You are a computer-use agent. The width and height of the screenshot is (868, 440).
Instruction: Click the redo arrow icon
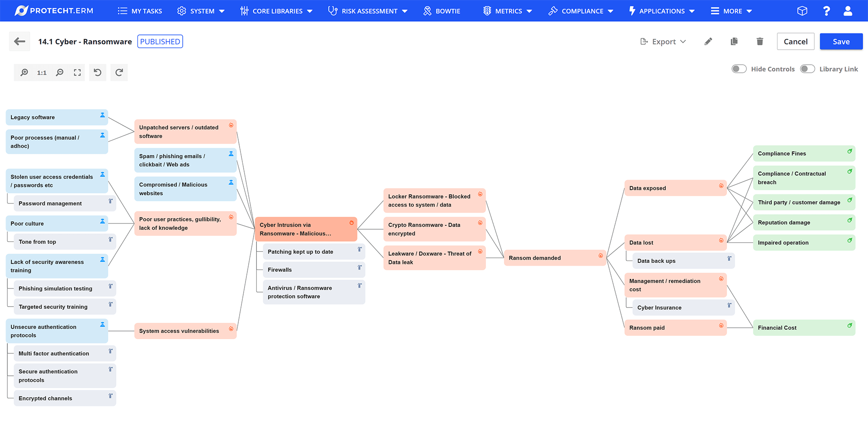119,72
